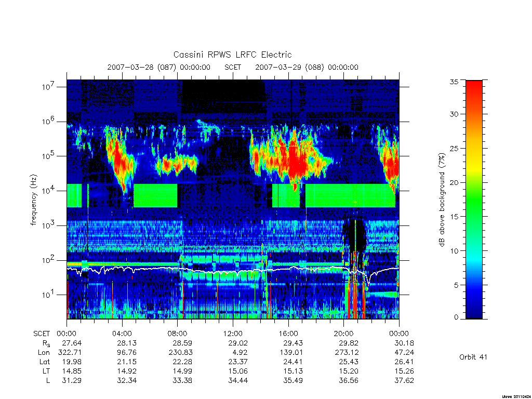Select start time '2007-03-28 (087) 00:00:00'

tap(159, 67)
